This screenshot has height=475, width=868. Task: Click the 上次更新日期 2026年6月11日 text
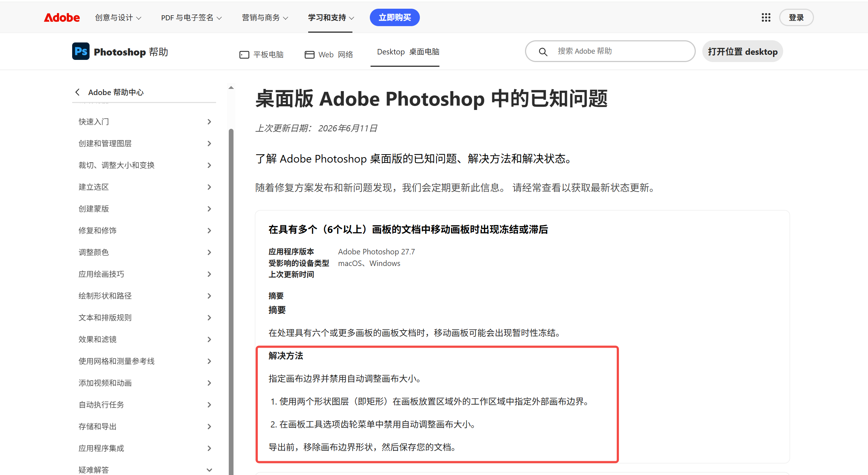click(317, 128)
